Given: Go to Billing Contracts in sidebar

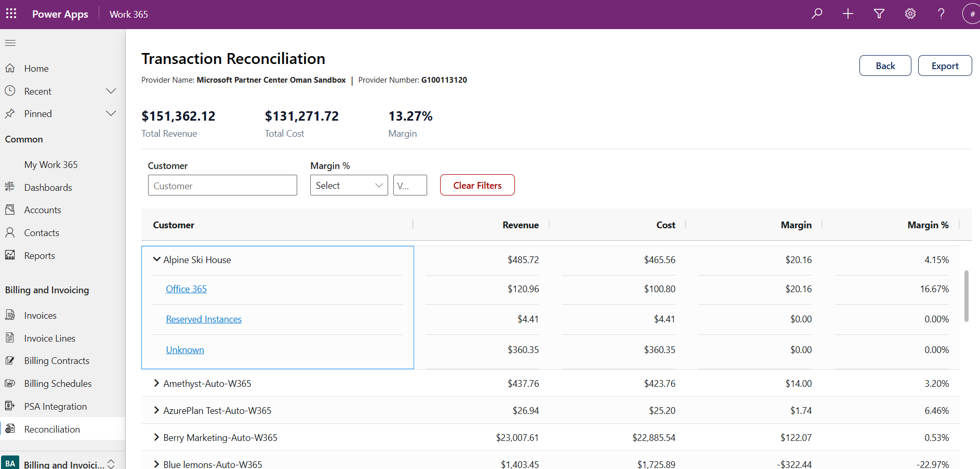Looking at the screenshot, I should [x=57, y=361].
